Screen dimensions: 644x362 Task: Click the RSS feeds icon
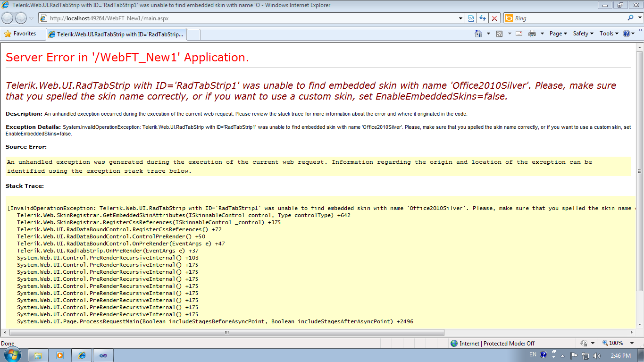[499, 34]
